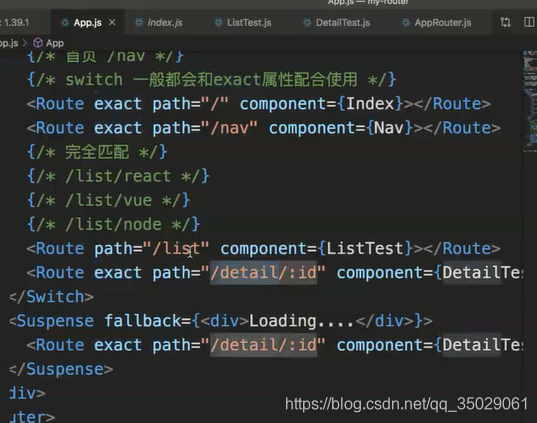Click the '/list/react' comment line
This screenshot has height=423, width=537.
click(x=118, y=176)
